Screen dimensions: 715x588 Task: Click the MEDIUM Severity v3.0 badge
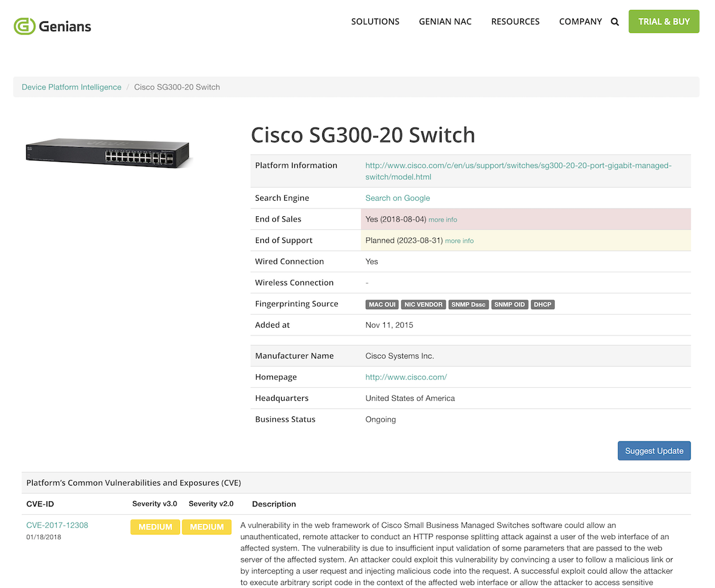pos(155,527)
